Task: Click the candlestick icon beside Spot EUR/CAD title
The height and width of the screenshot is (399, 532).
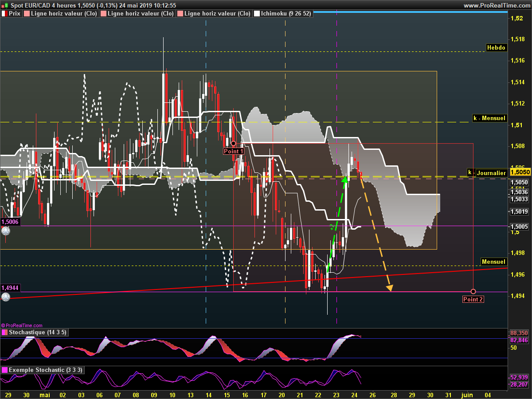Action: (x=4, y=6)
